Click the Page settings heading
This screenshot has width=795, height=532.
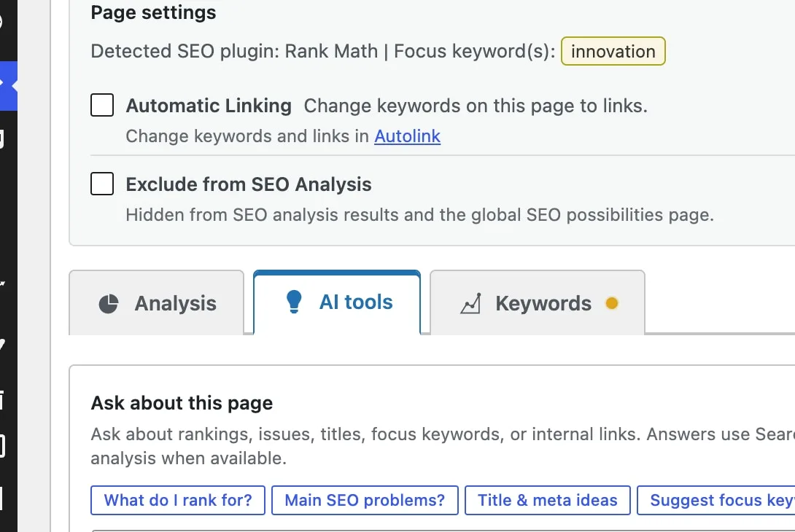(x=154, y=12)
